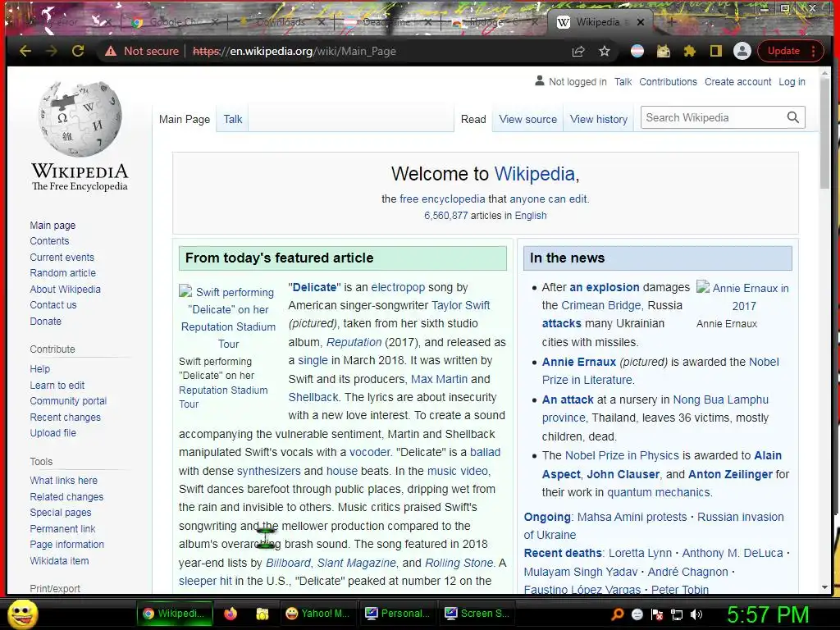Click the Crimean Bridge link
The width and height of the screenshot is (840, 630).
pyautogui.click(x=600, y=305)
